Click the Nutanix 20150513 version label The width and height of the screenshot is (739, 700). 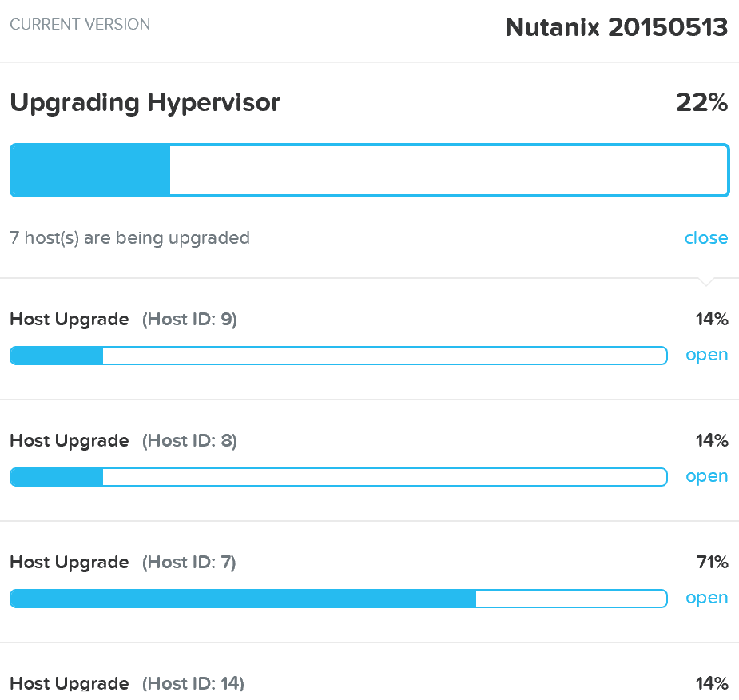[x=616, y=27]
